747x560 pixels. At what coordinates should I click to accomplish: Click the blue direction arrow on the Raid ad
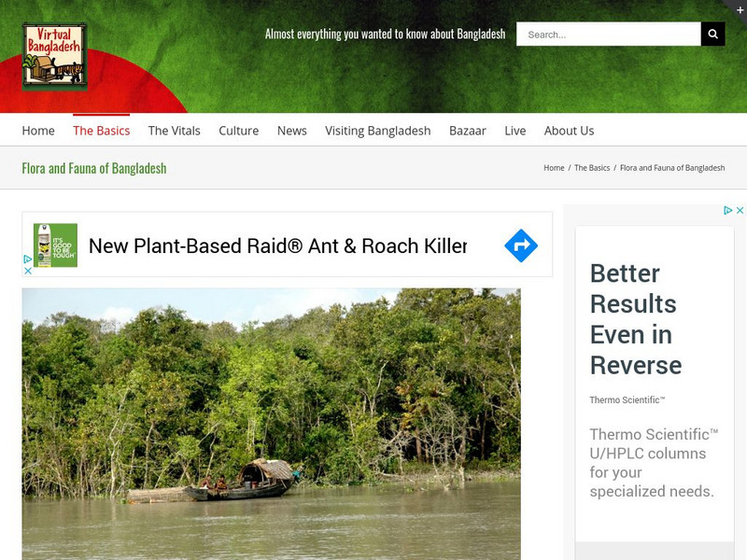[x=521, y=245]
